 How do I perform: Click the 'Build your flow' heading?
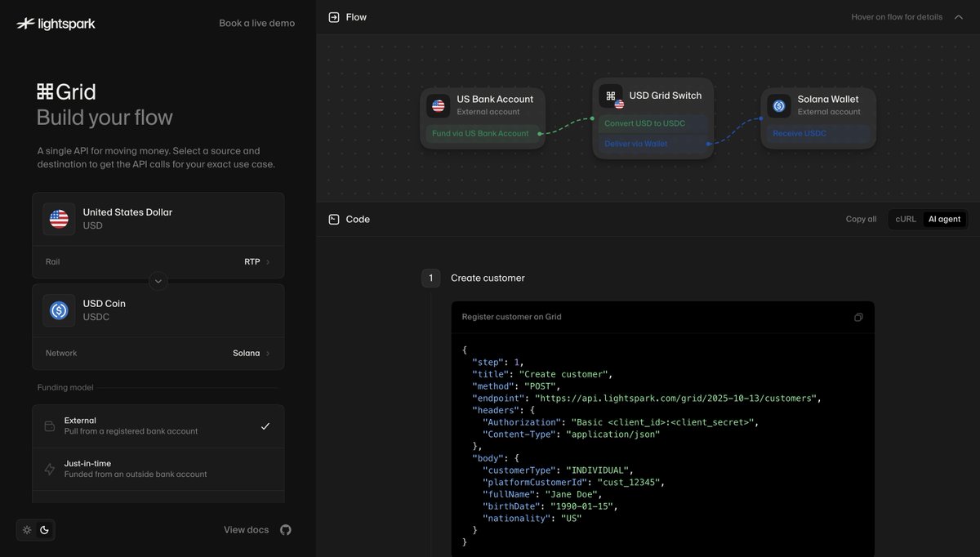click(x=105, y=118)
